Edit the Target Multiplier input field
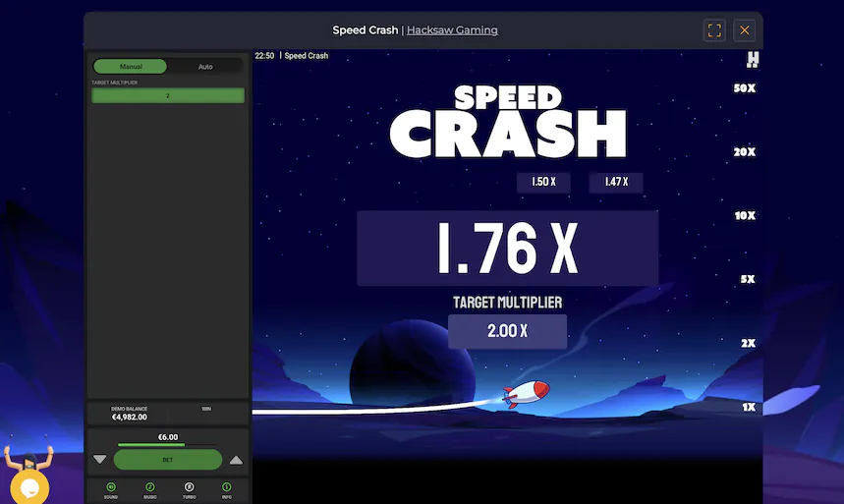Image resolution: width=844 pixels, height=504 pixels. 168,96
